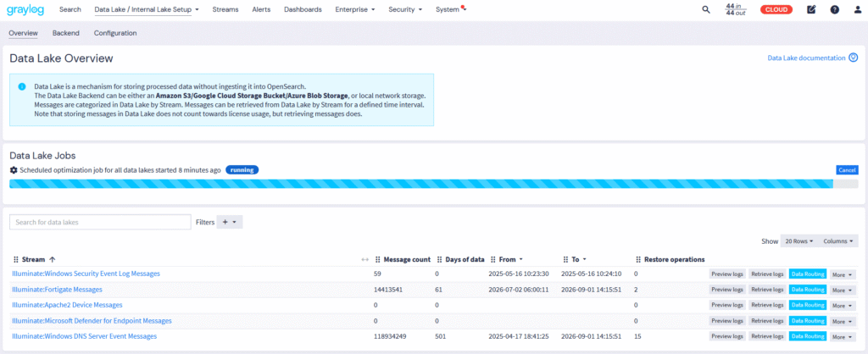Open the scratchpad edit icon
The image size is (868, 354).
click(811, 9)
